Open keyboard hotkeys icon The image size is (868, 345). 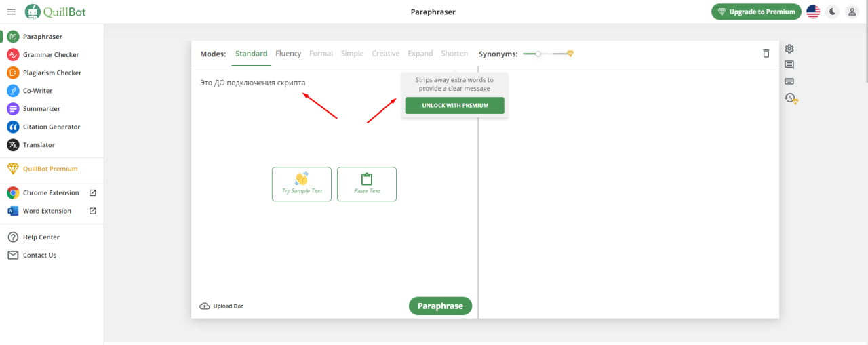click(x=789, y=81)
